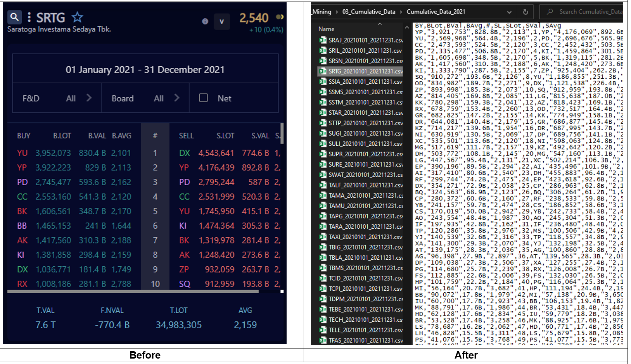Select the STTP_20210101_20211231.csv file icon
Viewport: 631px width, 364px height.
coord(323,123)
